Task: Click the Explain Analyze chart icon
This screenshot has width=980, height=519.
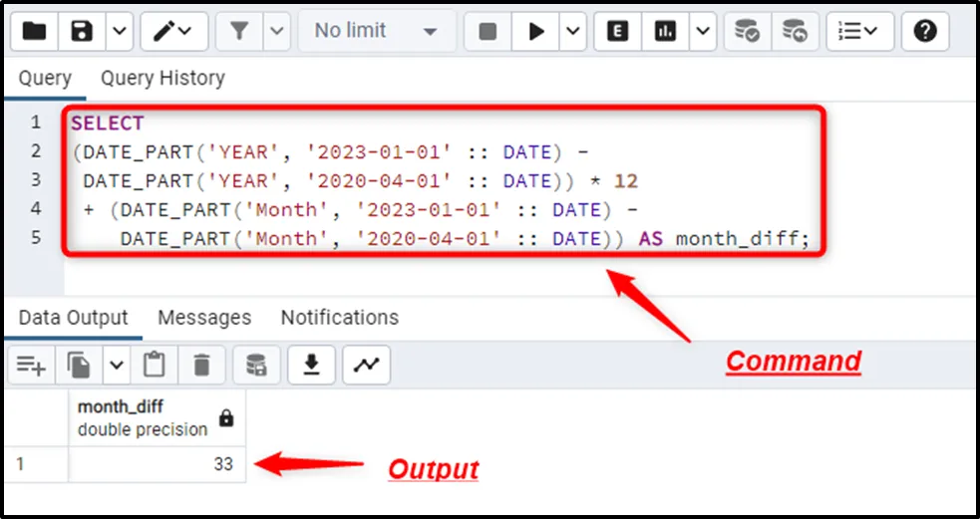Action: coord(665,32)
